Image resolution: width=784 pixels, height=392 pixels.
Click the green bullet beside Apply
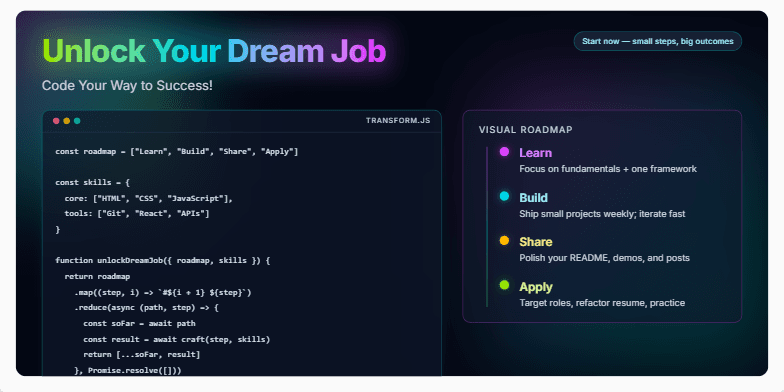point(504,285)
